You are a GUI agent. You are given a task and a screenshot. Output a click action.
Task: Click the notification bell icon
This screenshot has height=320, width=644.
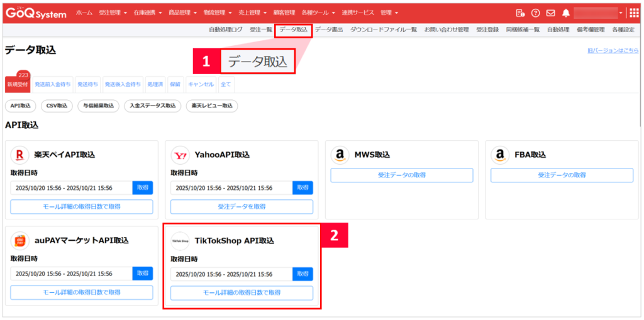click(x=565, y=13)
